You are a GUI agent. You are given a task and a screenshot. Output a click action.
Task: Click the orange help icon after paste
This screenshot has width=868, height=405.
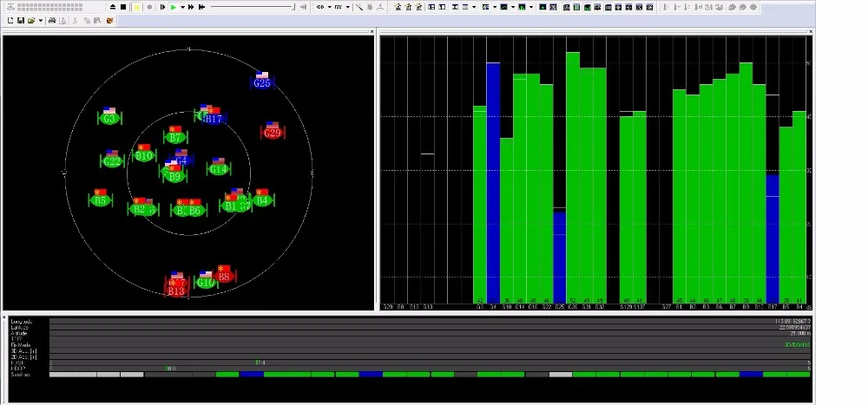coord(110,21)
